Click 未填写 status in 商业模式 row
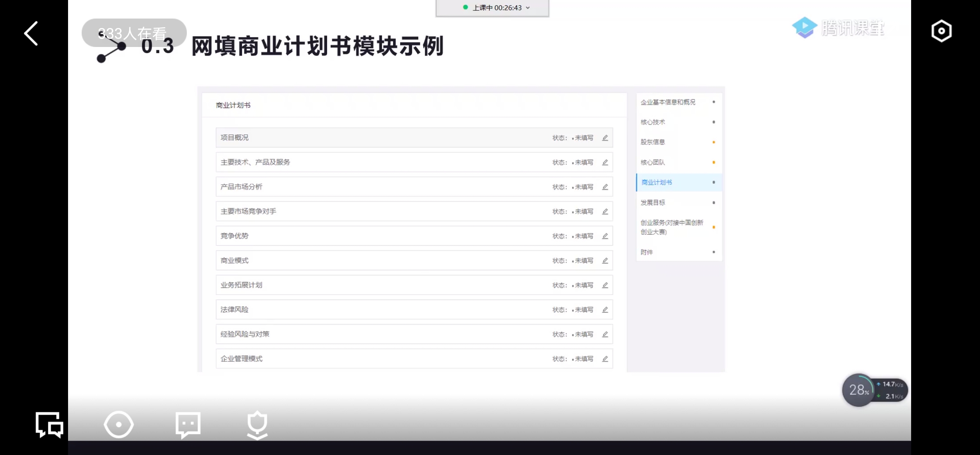Image resolution: width=980 pixels, height=455 pixels. pos(584,261)
